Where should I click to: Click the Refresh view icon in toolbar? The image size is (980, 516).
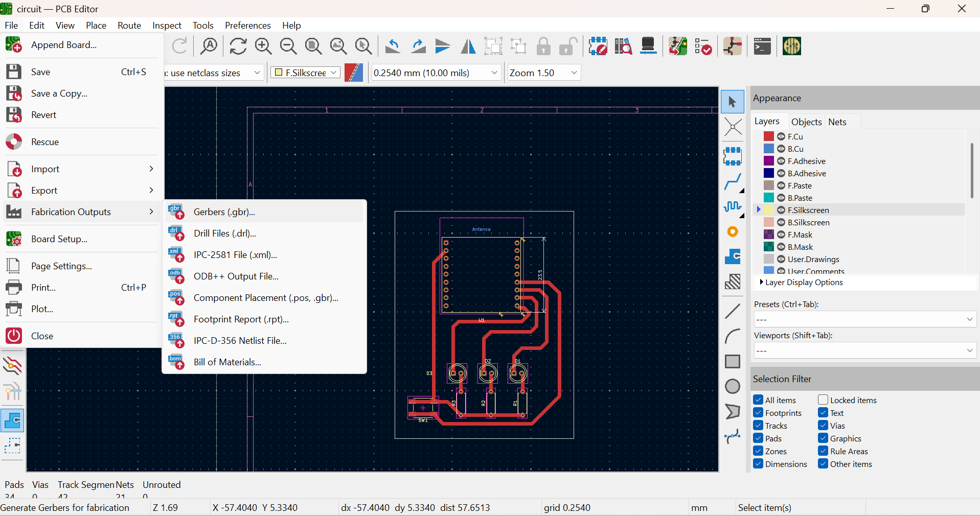click(238, 46)
